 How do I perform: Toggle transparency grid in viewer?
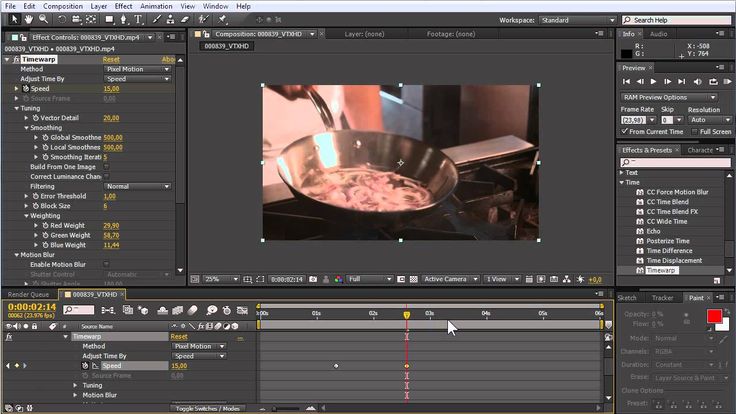[414, 279]
